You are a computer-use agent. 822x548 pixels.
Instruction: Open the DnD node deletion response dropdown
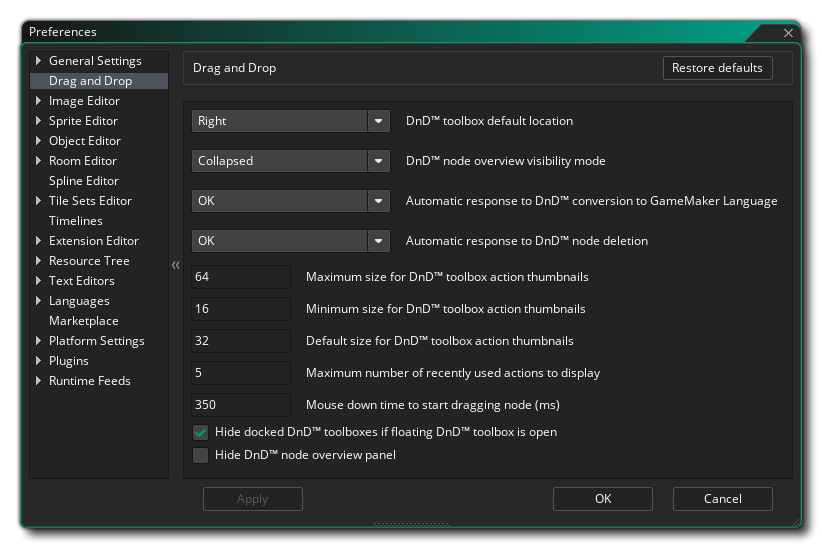click(x=378, y=241)
